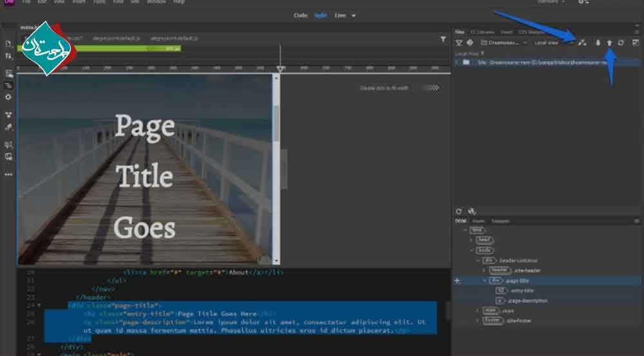Select h1 entry-title DOM element
Image resolution: width=644 pixels, height=356 pixels.
pyautogui.click(x=515, y=291)
